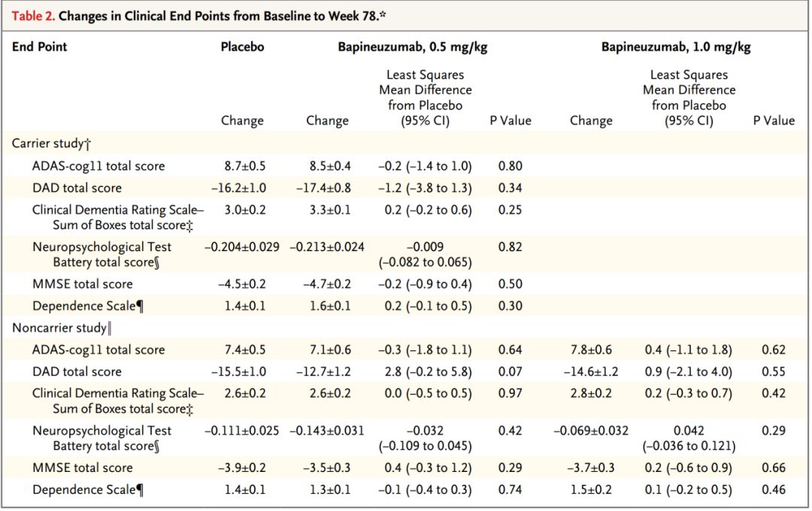812x511 pixels.
Task: Click the P value 0.80 cell
Action: click(x=510, y=165)
